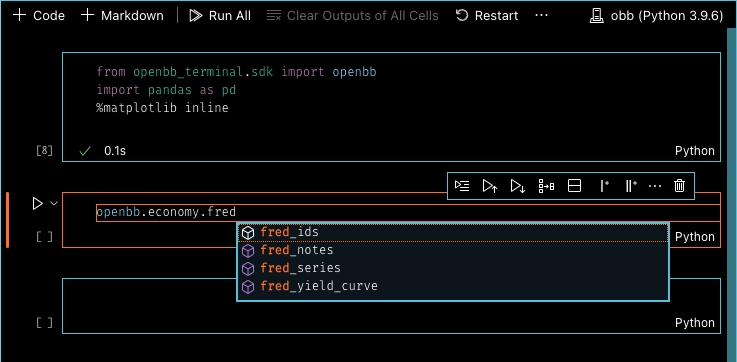
Task: Click into the openbb.economy.fred code line
Action: pyautogui.click(x=408, y=212)
